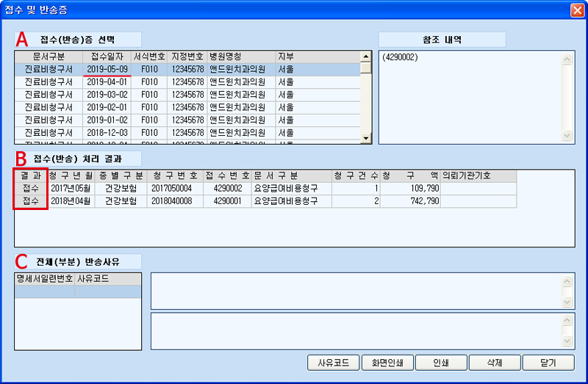Select the row dated 2019-03-02
Viewport: 588px width, 384px height.
tap(107, 95)
